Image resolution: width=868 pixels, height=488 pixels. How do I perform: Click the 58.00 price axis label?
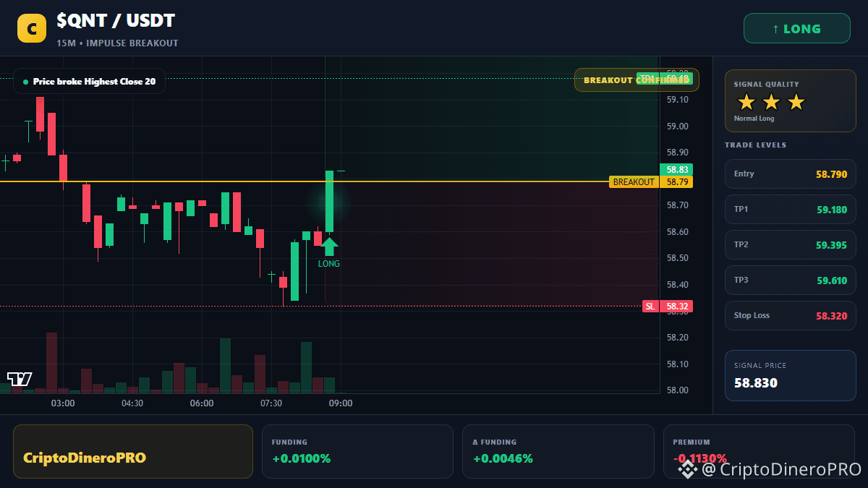click(x=678, y=390)
